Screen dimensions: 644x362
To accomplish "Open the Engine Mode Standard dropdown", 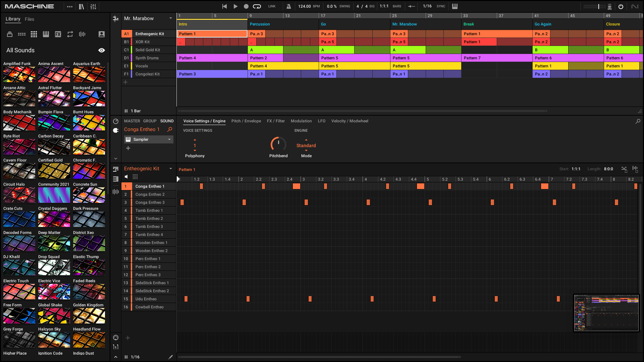I will click(306, 145).
